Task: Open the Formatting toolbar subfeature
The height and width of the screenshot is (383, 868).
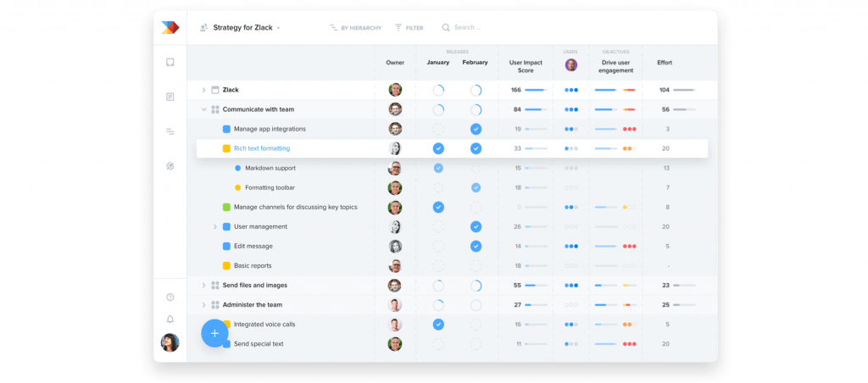Action: [x=270, y=187]
